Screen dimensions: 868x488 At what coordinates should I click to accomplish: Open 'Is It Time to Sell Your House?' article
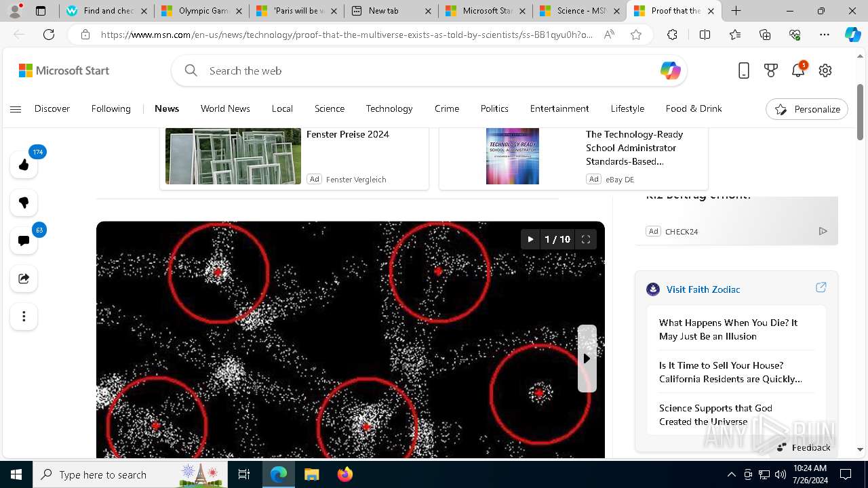point(730,372)
